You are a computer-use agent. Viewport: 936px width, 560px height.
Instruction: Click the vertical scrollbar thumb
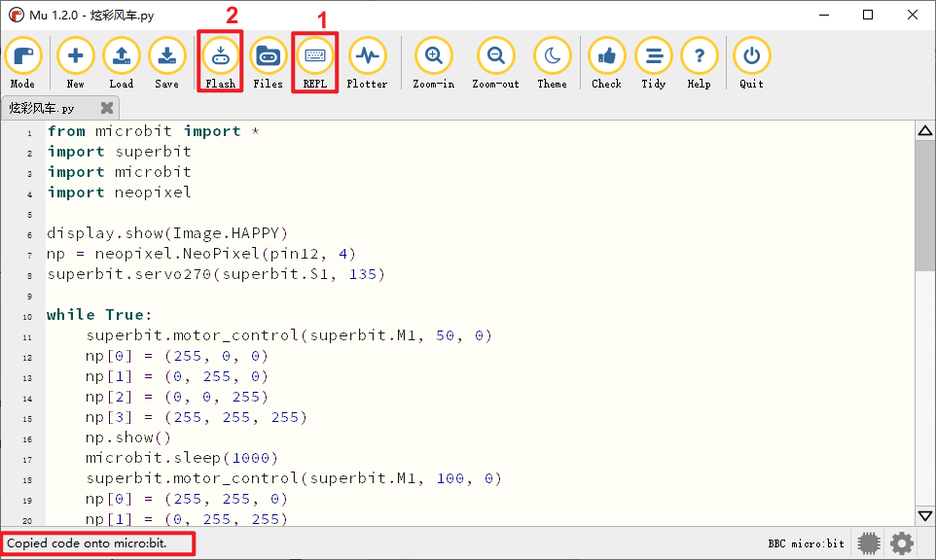[925, 206]
